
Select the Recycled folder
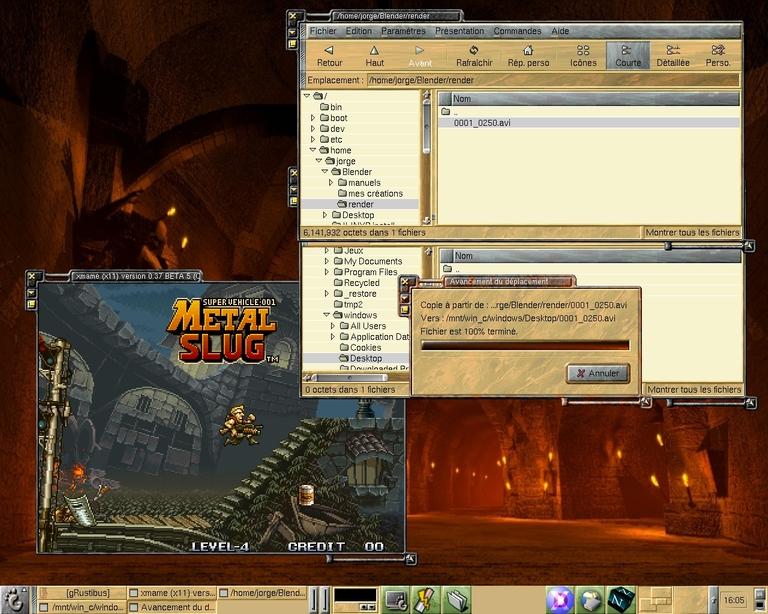click(357, 283)
